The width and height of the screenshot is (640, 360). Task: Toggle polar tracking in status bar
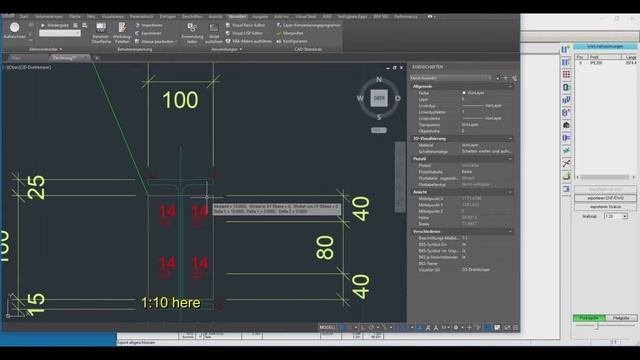[371, 327]
